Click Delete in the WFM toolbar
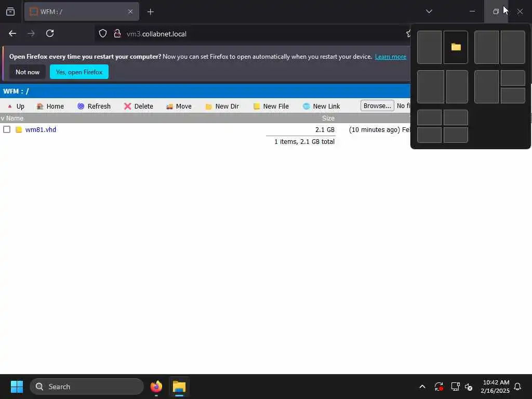Screen dimensions: 532x399 click(138, 106)
